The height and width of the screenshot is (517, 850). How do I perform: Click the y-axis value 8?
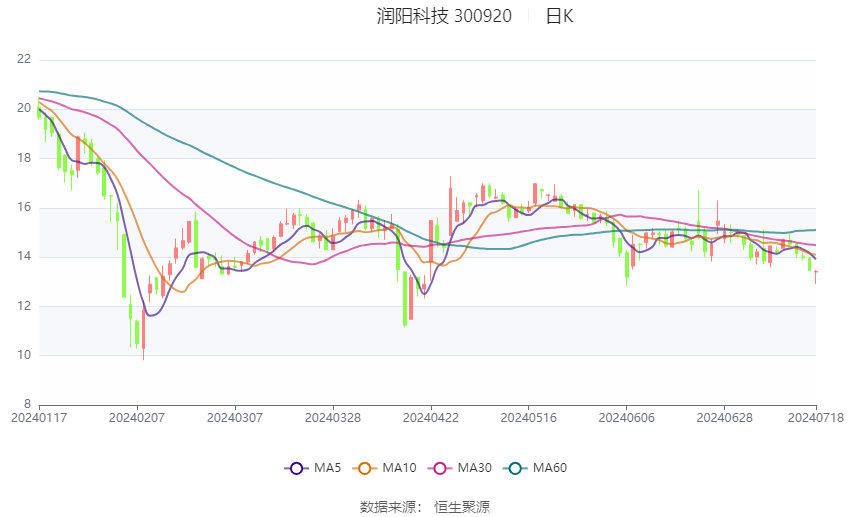[x=27, y=404]
